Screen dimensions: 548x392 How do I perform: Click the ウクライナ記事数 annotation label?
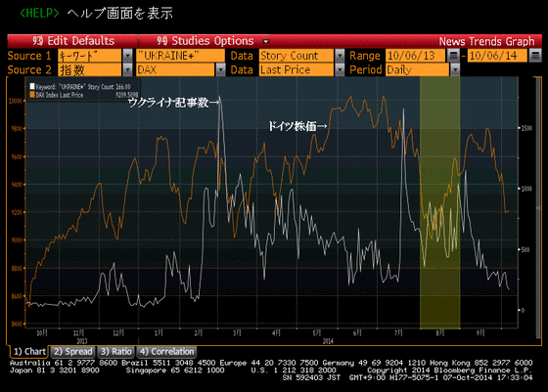[174, 103]
